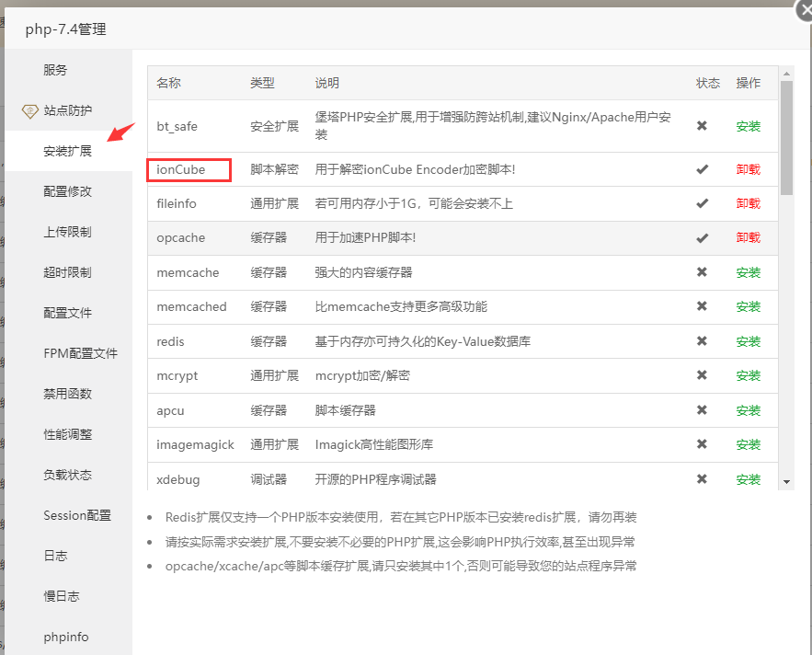
Task: Click the bt_safe extension name
Action: (177, 126)
